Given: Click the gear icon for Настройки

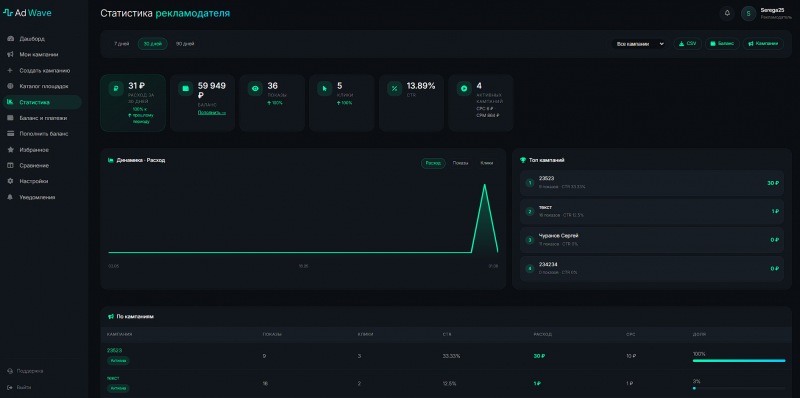Looking at the screenshot, I should [x=10, y=181].
